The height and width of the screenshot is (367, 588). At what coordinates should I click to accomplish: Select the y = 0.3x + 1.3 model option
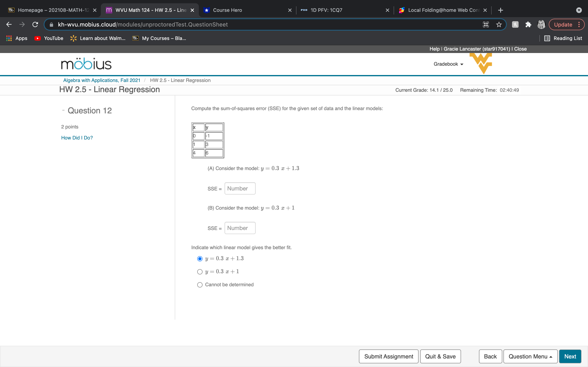(199, 259)
